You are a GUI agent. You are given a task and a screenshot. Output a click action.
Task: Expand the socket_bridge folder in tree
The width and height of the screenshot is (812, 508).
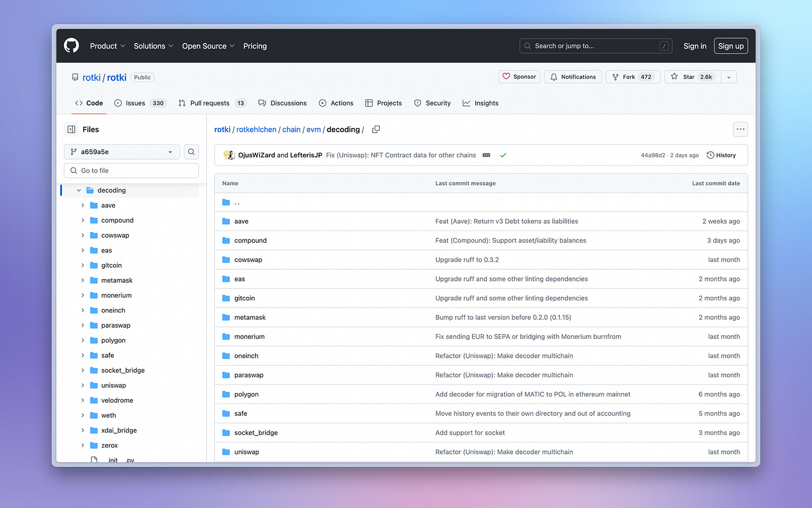point(83,370)
